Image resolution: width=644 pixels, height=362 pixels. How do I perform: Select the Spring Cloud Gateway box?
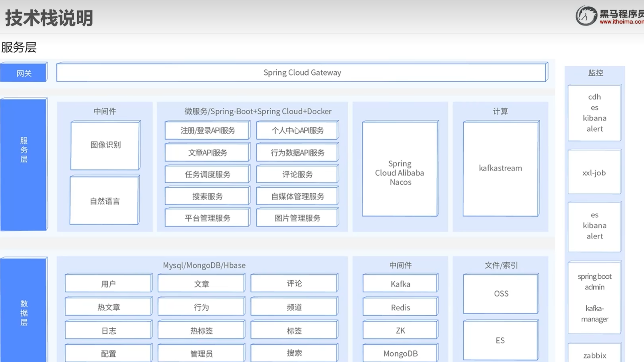point(302,73)
